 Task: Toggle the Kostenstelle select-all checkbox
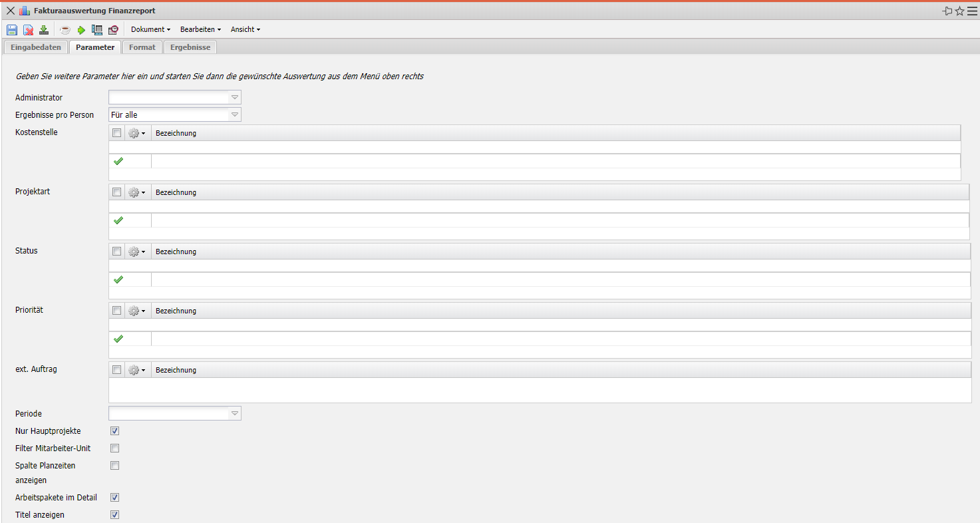117,133
